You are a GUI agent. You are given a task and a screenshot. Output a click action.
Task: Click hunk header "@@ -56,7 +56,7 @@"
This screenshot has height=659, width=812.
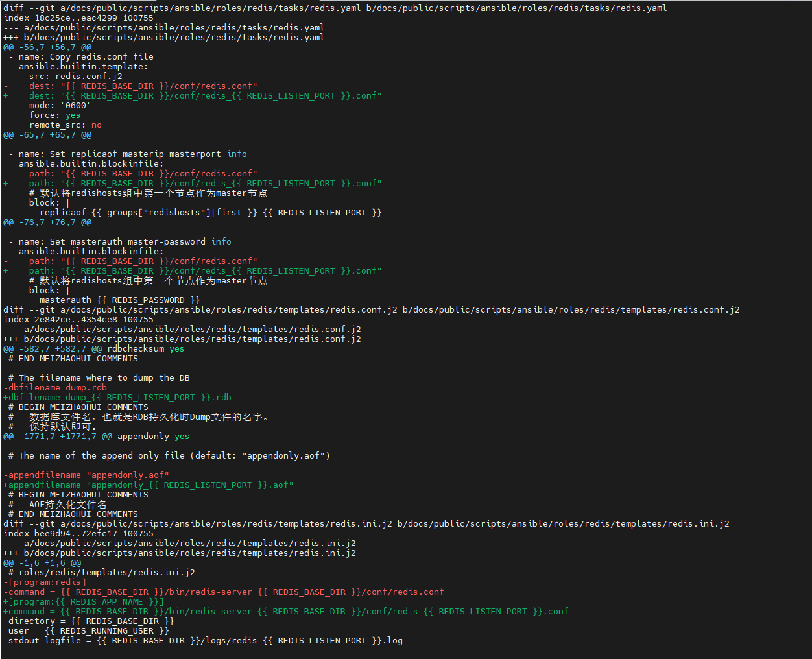47,47
